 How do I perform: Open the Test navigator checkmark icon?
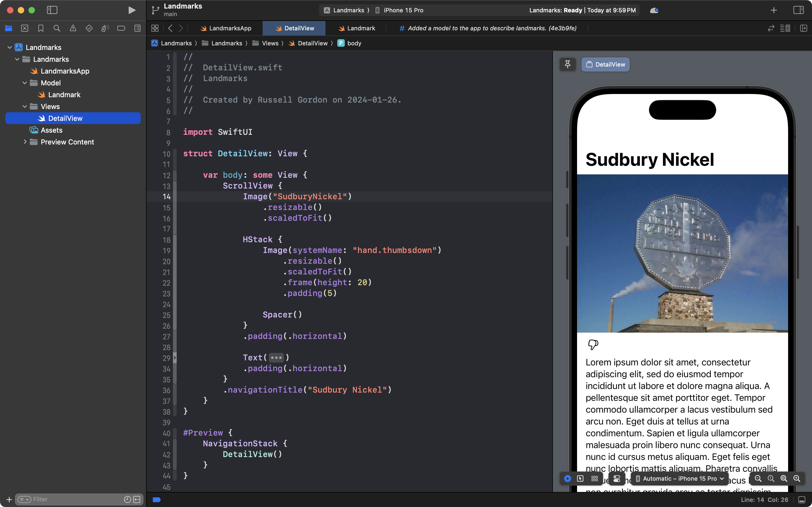[x=89, y=28]
